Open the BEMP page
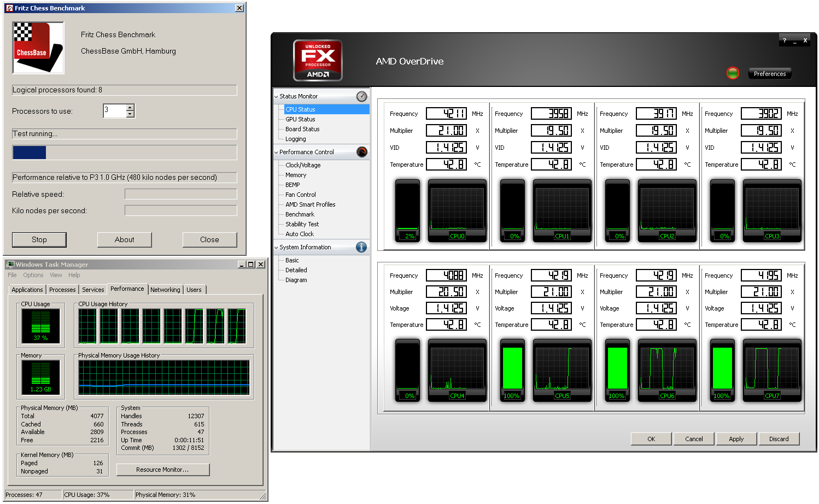 (x=292, y=185)
